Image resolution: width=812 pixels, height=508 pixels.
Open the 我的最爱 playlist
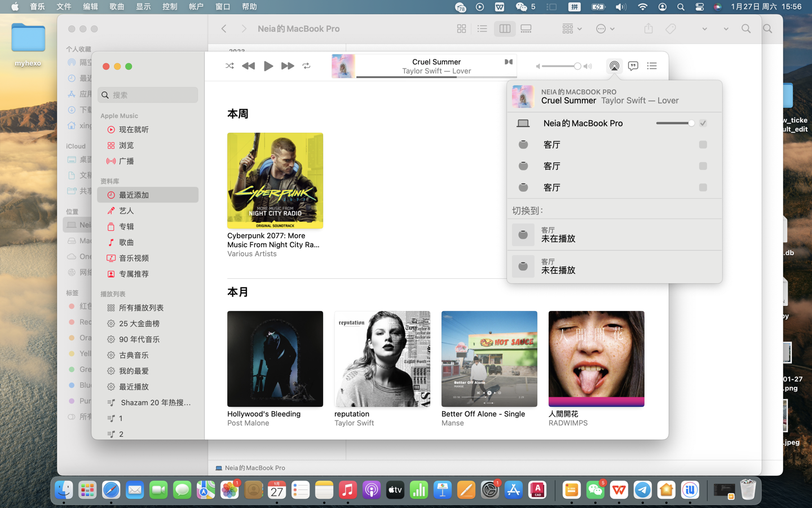(x=148, y=371)
